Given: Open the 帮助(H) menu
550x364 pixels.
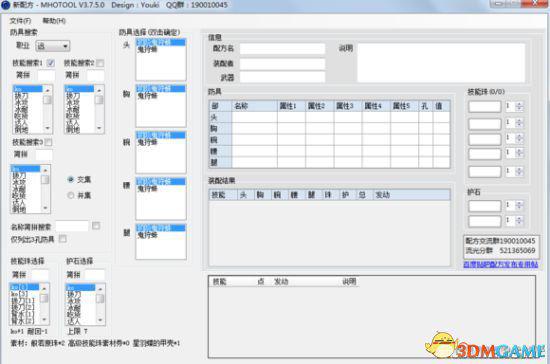Looking at the screenshot, I should 54,21.
